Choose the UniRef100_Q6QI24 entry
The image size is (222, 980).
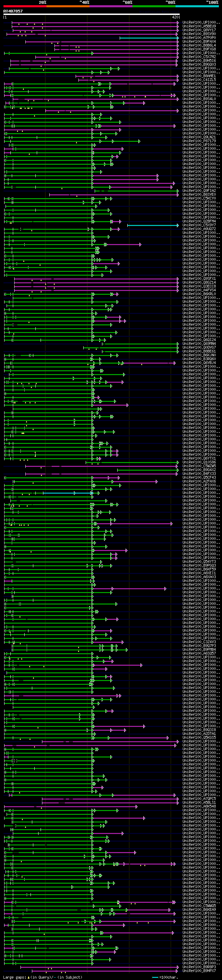click(x=199, y=340)
